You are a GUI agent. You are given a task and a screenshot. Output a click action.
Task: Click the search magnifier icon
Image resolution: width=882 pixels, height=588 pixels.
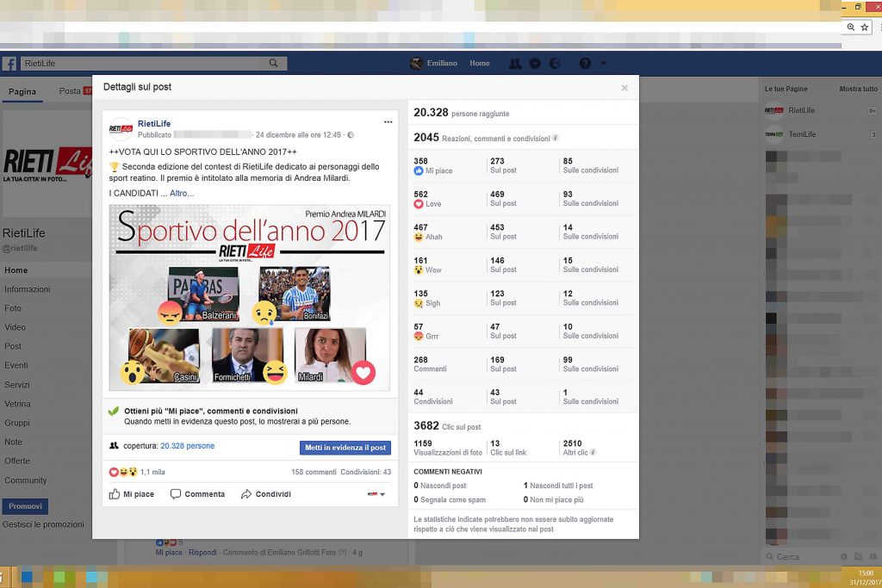(274, 64)
